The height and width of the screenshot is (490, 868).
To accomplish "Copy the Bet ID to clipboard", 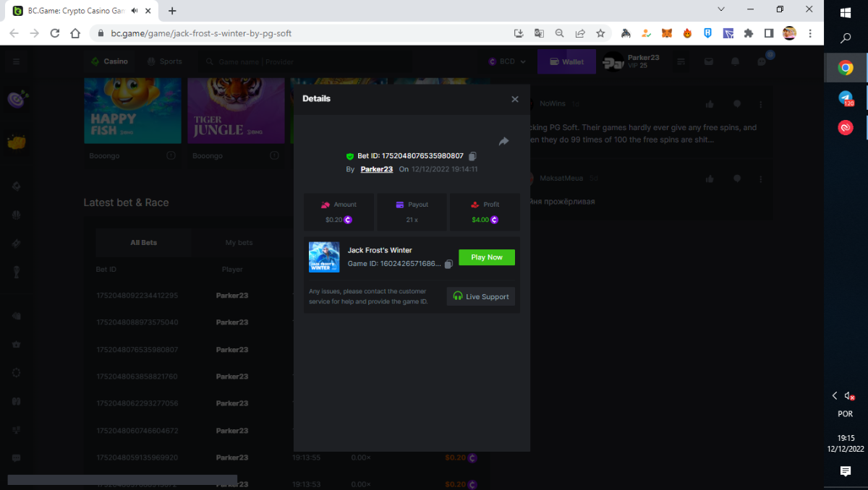I will tap(472, 156).
